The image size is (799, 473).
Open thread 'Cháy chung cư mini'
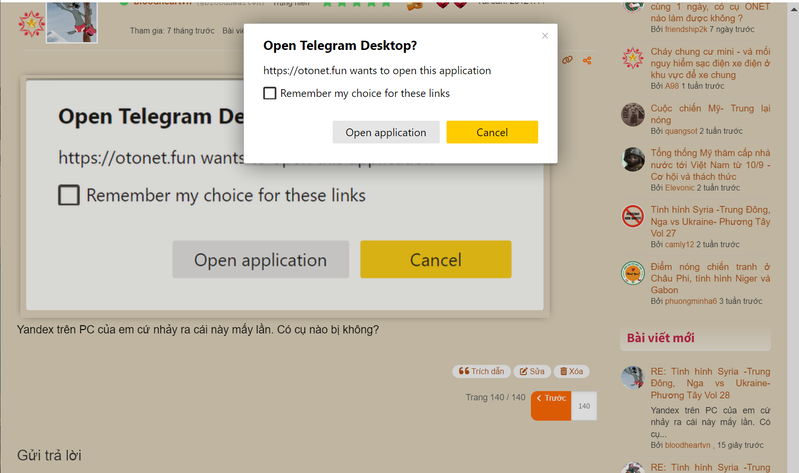click(710, 63)
